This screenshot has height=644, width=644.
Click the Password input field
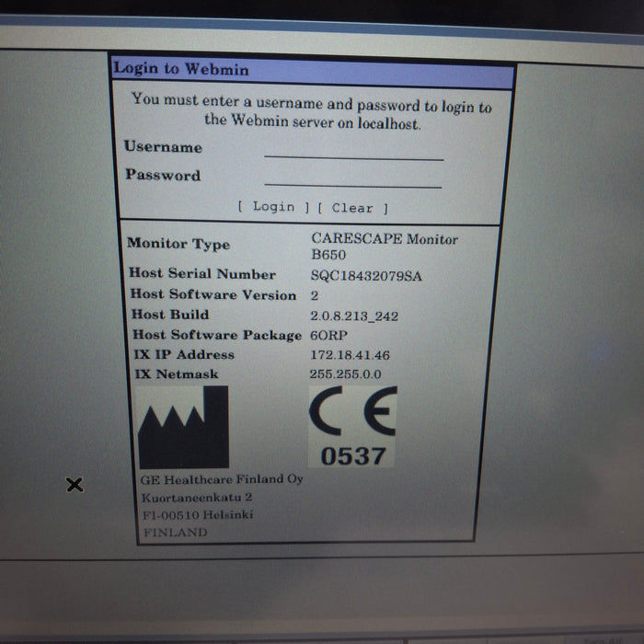click(x=352, y=179)
